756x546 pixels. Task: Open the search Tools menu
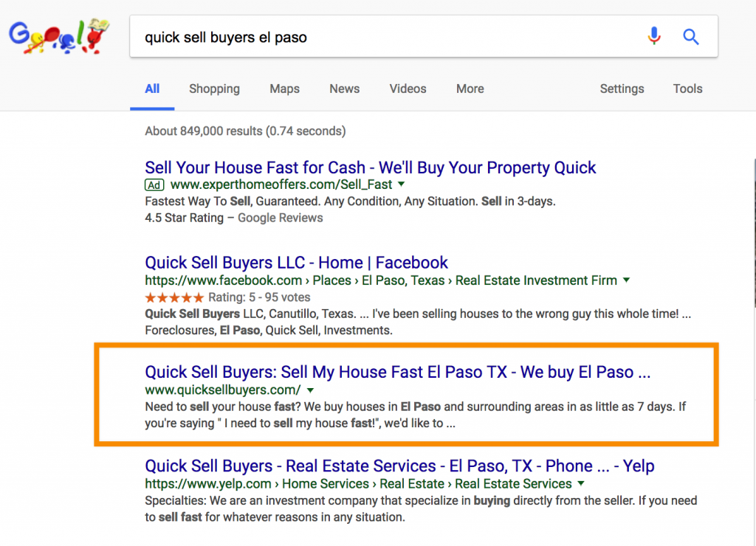pyautogui.click(x=687, y=89)
